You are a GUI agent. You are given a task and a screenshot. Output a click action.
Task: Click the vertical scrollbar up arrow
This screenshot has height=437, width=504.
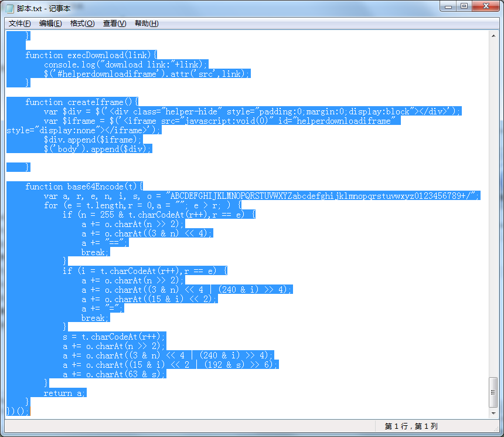(x=493, y=36)
